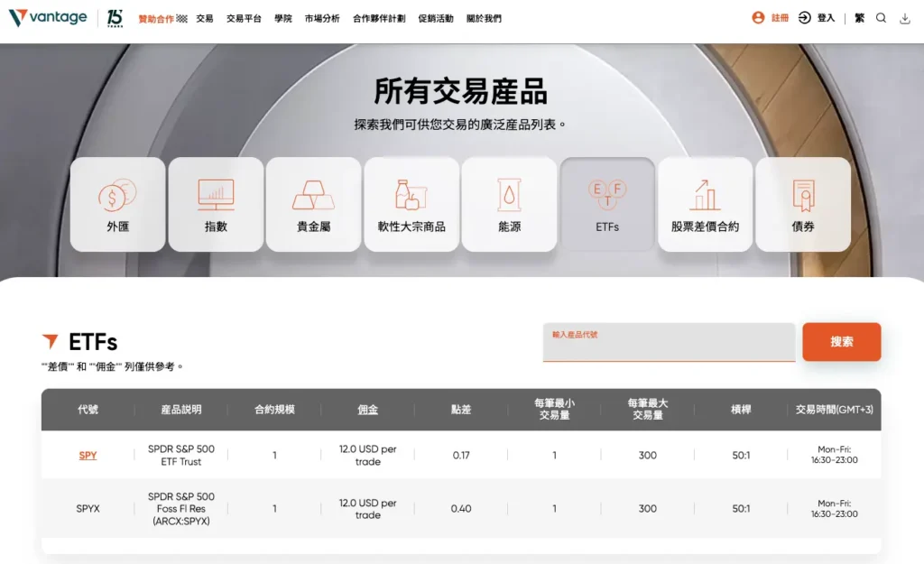The image size is (924, 564).
Task: Open the 股票差價合約 share CFDs category
Action: click(705, 204)
